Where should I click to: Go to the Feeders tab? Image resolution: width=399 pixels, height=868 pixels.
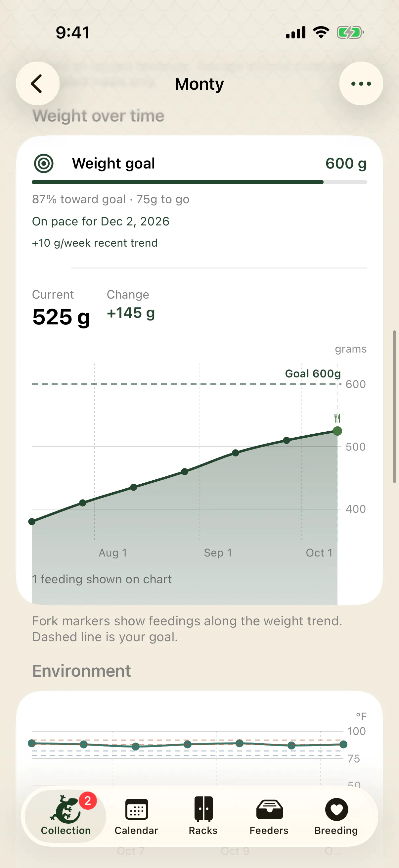point(269,815)
